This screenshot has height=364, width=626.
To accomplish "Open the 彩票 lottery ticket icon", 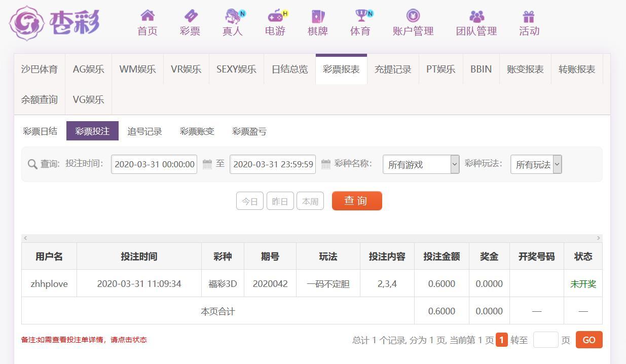I will [x=191, y=16].
